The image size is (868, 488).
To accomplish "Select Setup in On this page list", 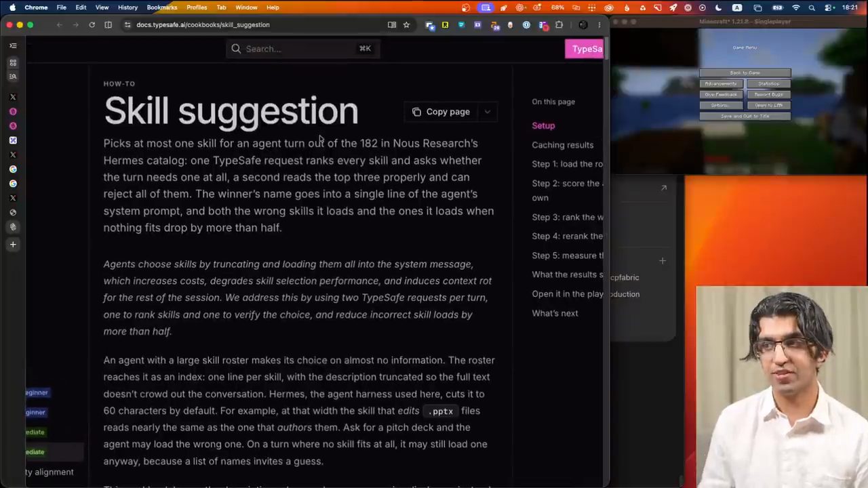I will pos(543,125).
